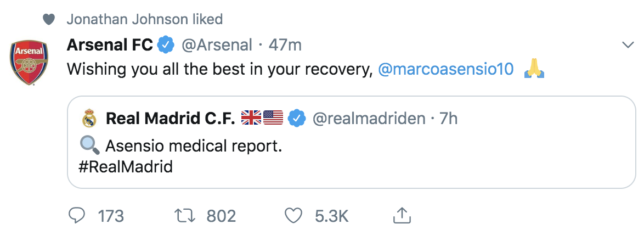Viewport: 644px width, 235px height.
Task: Click the Real Madrid crest avatar
Action: coord(89,119)
